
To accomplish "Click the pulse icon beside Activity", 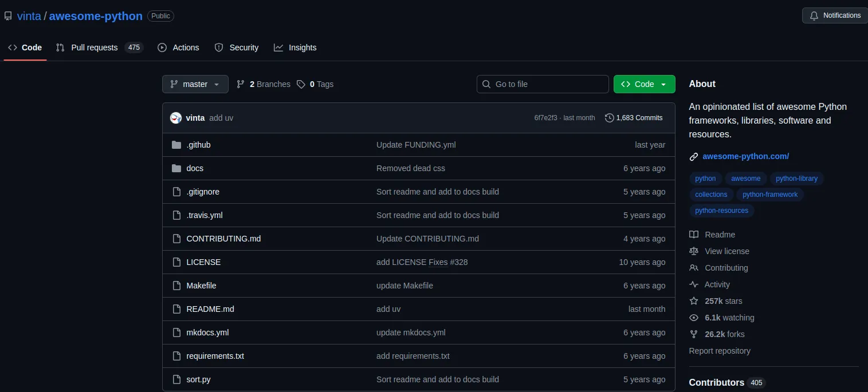I will point(694,284).
